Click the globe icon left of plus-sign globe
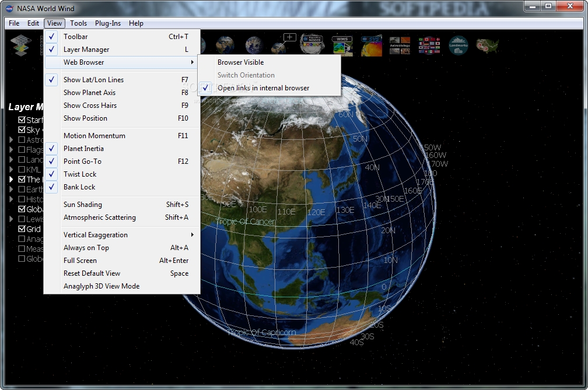 [x=254, y=45]
